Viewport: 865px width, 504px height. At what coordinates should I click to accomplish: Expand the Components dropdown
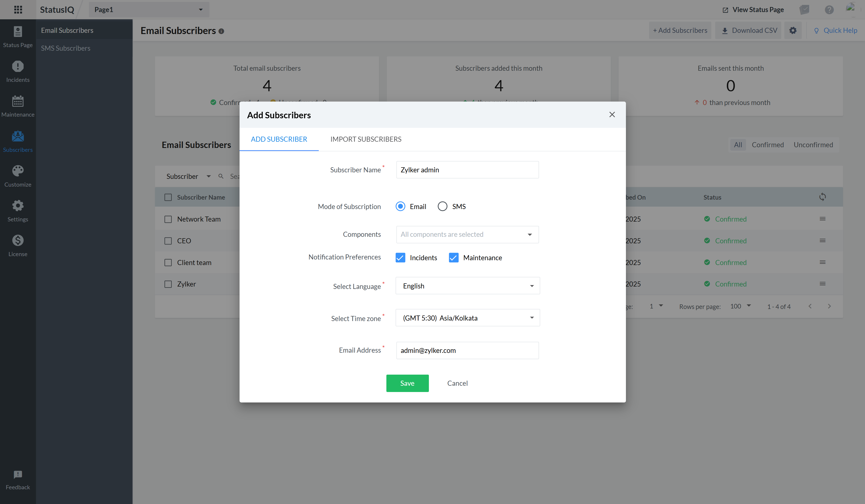click(467, 234)
